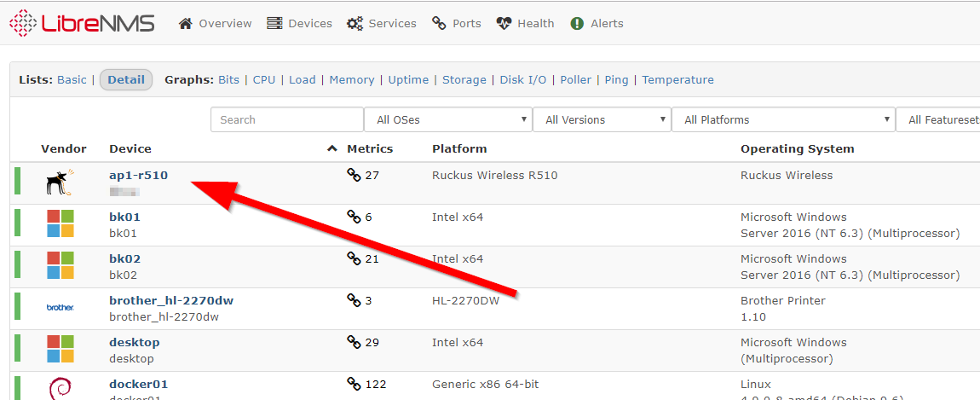Show the Memory graphs

(x=352, y=79)
